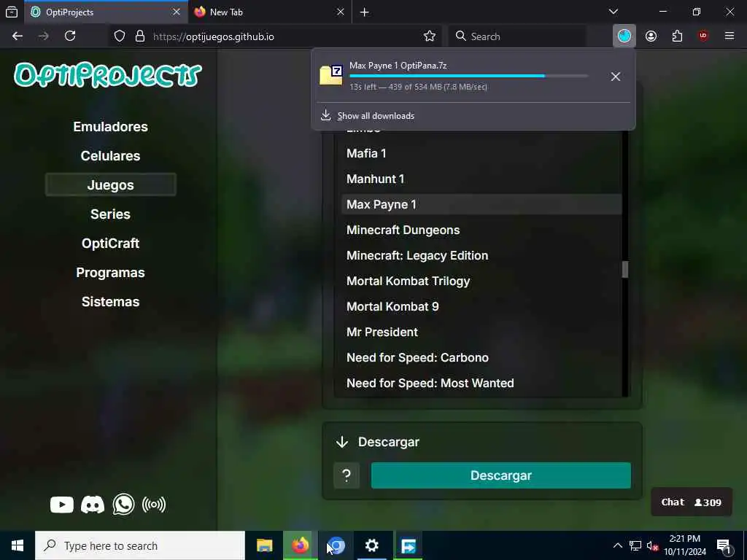Click the game list scrollbar thumb
The height and width of the screenshot is (560, 747).
[x=625, y=270]
